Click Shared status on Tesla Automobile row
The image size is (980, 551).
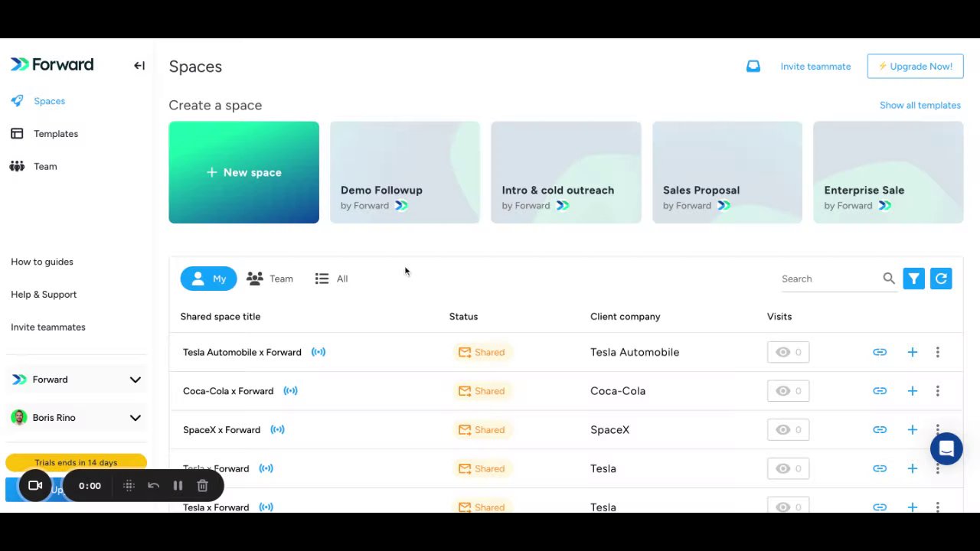[482, 352]
